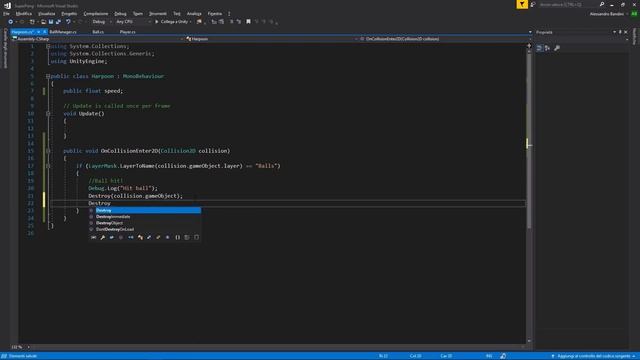Collapse the using directives block
Image resolution: width=640 pixels, height=360 pixels.
[x=48, y=46]
